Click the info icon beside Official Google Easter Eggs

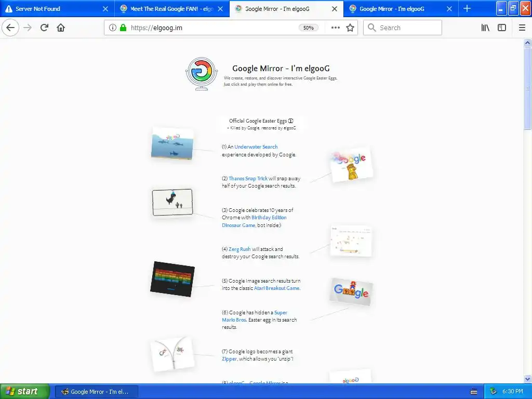[x=291, y=121]
